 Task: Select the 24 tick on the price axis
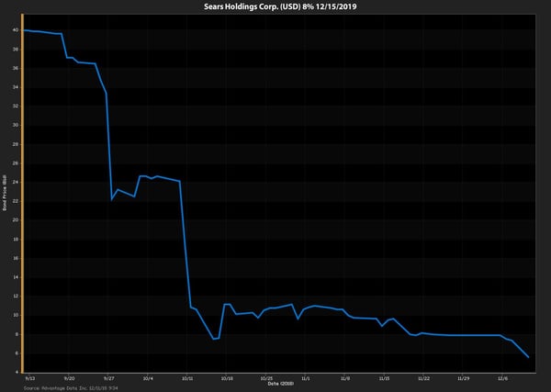click(x=16, y=183)
